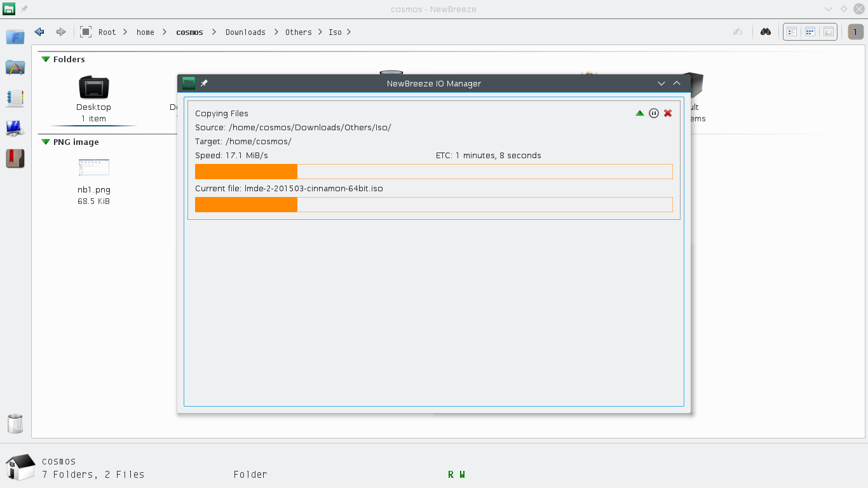Click the binoculars search icon

[766, 32]
